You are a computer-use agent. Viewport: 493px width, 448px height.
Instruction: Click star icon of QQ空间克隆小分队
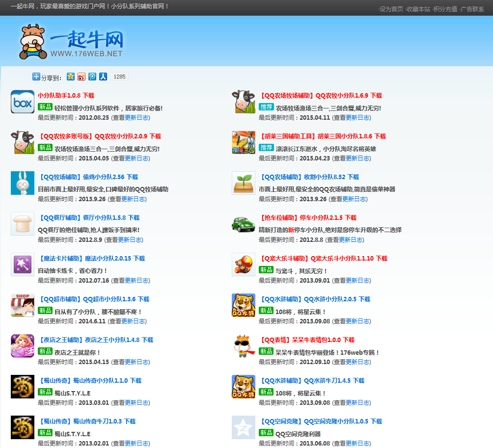pyautogui.click(x=244, y=427)
